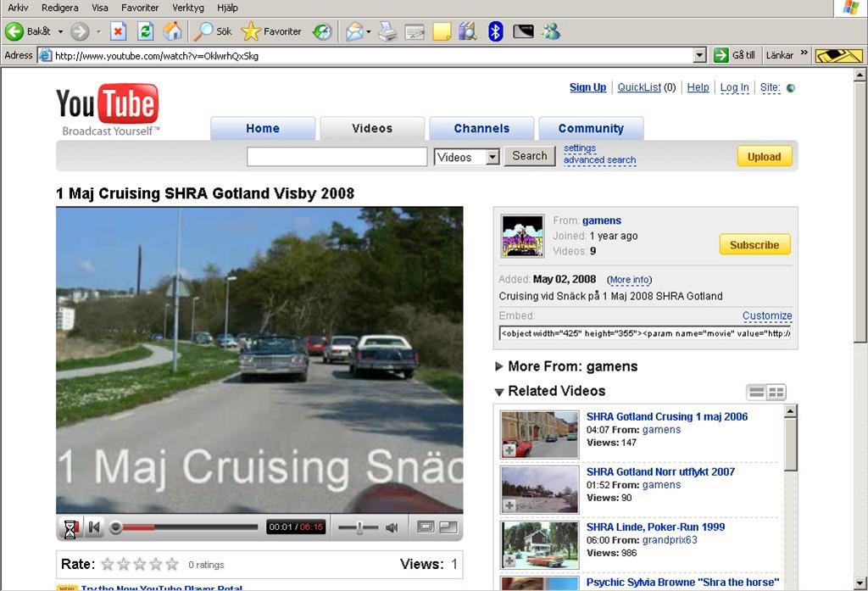Collapse the Related Videos section
Screen dimensions: 868x591
(498, 392)
